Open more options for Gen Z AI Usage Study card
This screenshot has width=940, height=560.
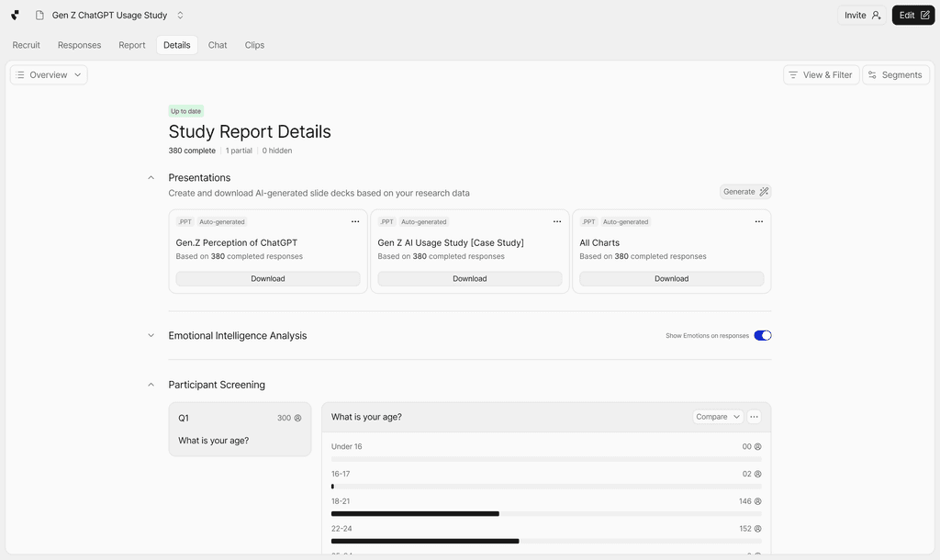coord(557,222)
